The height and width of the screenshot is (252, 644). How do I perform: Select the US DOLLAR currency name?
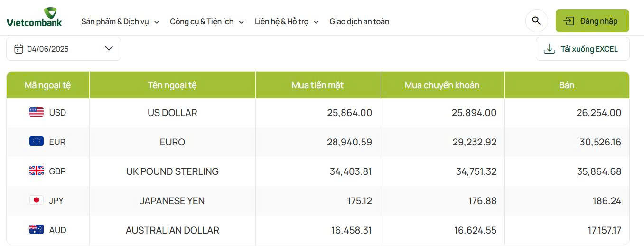point(172,113)
